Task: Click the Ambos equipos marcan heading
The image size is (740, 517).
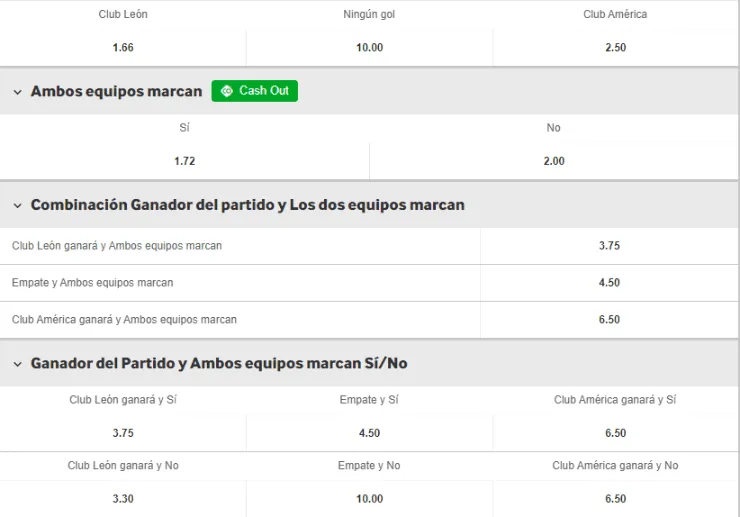Action: pos(116,91)
